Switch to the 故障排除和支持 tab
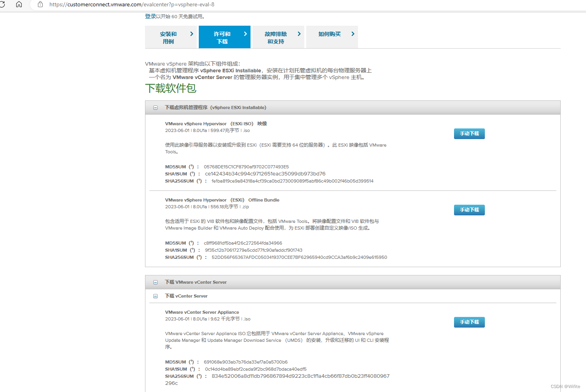This screenshot has height=392, width=586. coord(278,37)
